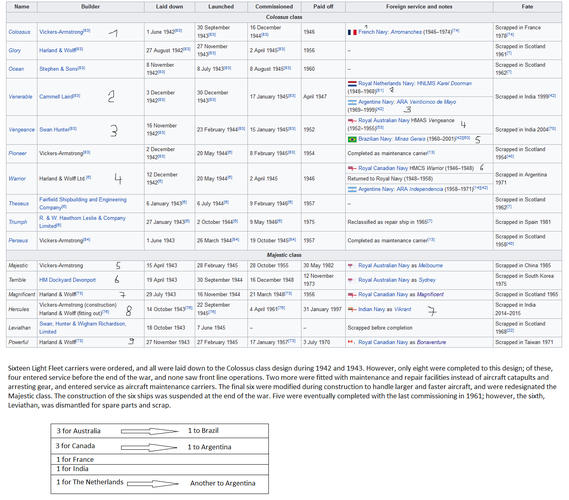Image resolution: width=569 pixels, height=500 pixels.
Task: Click the Launched column header
Action: point(221,7)
